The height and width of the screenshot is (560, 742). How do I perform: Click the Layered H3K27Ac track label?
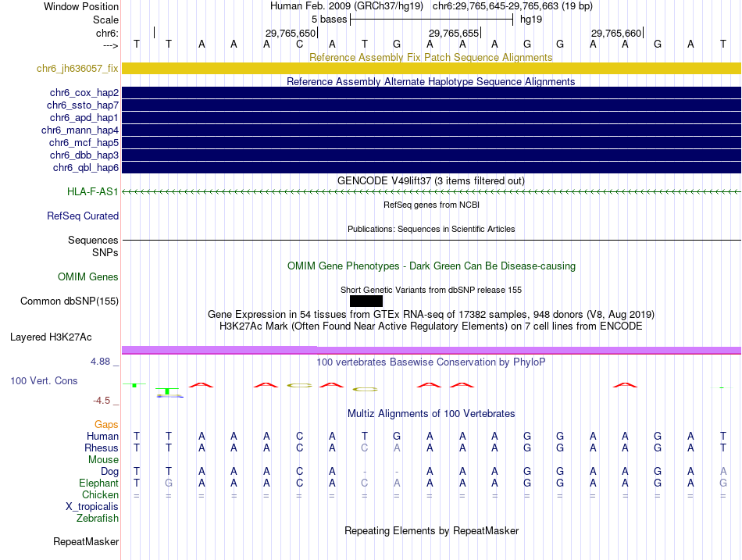click(x=51, y=337)
